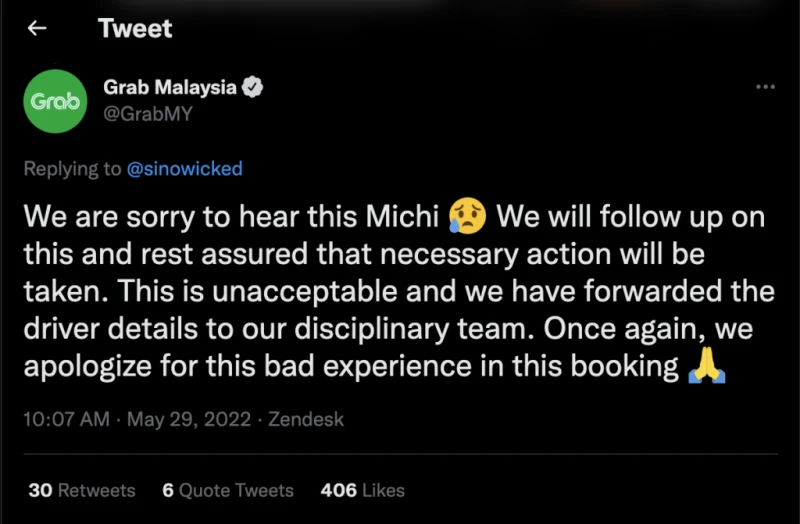Open the @sinowicked mention link
The image size is (800, 524).
185,169
